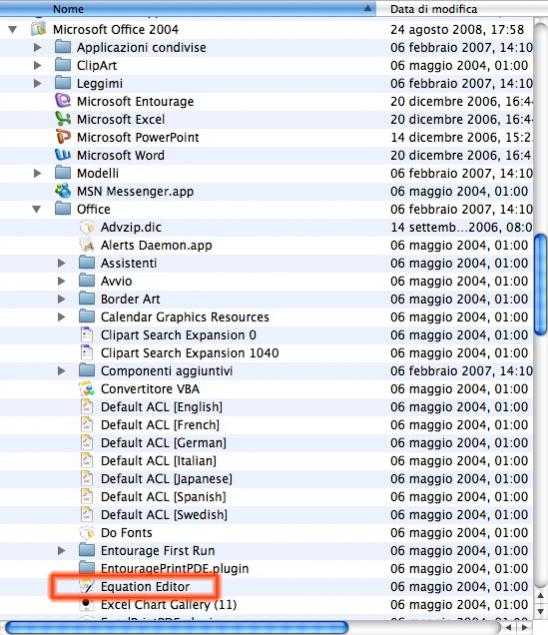548x635 pixels.
Task: Click the Alerts Daemon.app icon
Action: 87,245
